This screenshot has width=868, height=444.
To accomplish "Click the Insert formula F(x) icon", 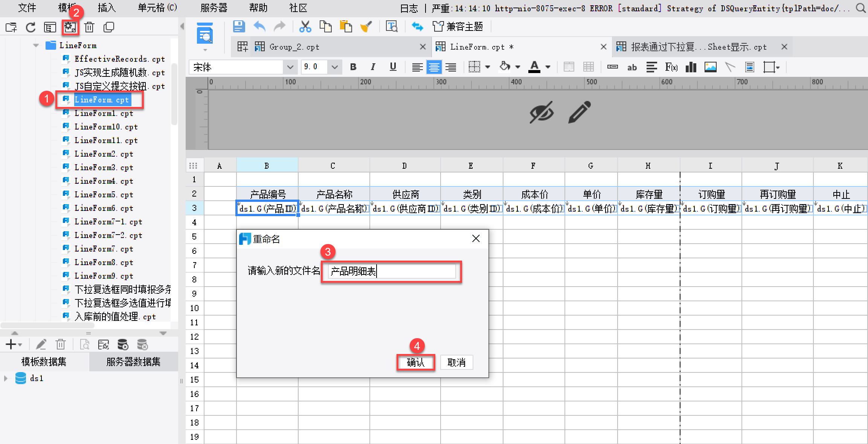I will click(671, 67).
